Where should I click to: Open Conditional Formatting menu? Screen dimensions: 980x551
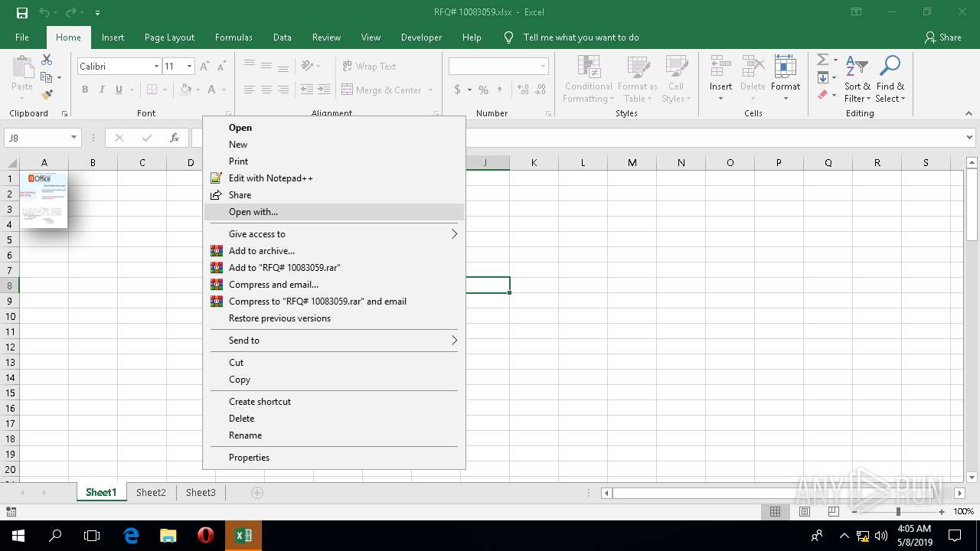point(588,79)
